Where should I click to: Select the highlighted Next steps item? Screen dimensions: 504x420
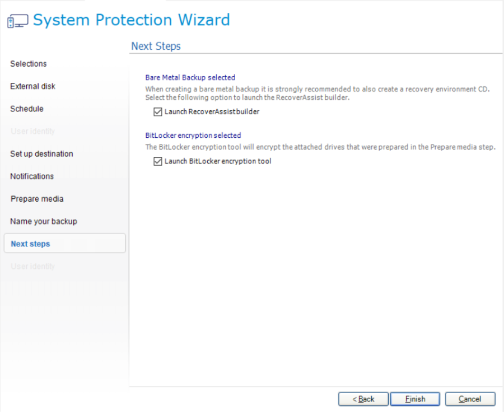(31, 244)
